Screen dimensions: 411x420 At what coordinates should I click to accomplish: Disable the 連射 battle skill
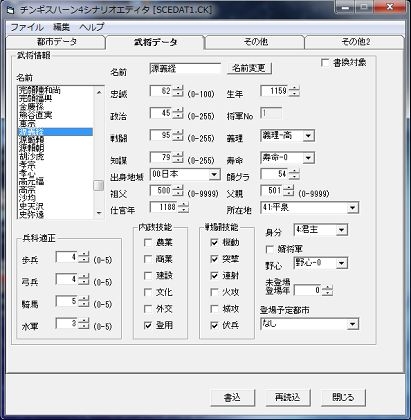tap(215, 276)
